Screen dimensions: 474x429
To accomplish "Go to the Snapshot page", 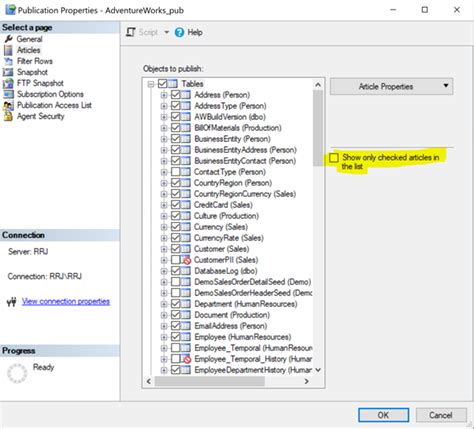I will pos(32,72).
